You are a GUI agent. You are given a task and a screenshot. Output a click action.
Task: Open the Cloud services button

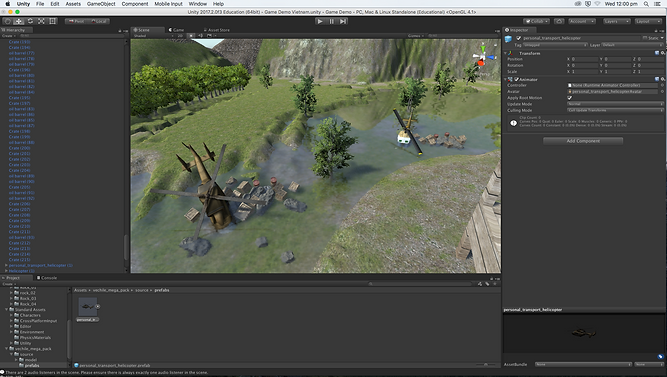(559, 21)
